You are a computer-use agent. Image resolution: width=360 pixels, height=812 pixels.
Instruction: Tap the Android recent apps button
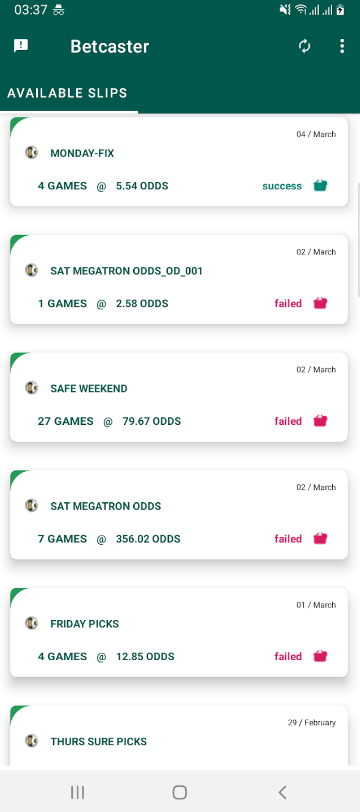pos(78,792)
